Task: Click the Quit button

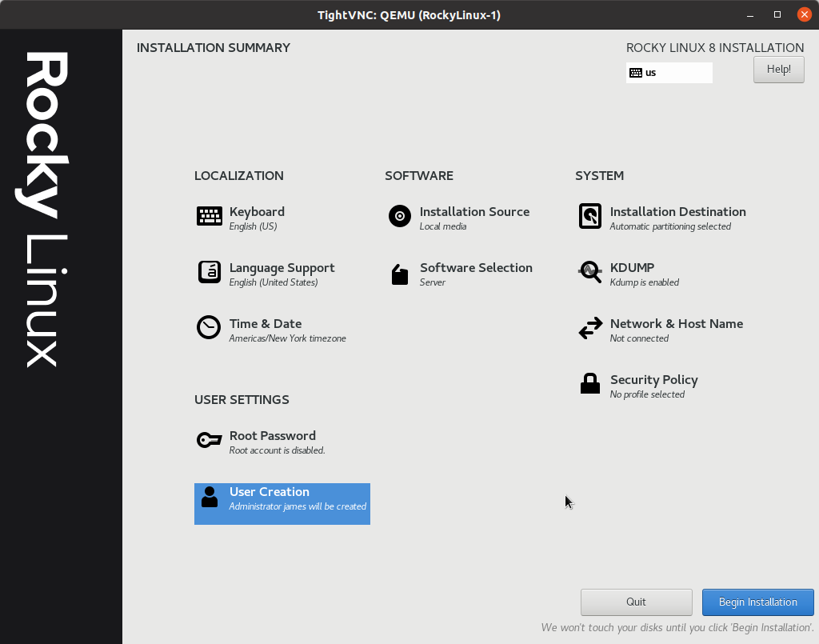Action: [636, 602]
